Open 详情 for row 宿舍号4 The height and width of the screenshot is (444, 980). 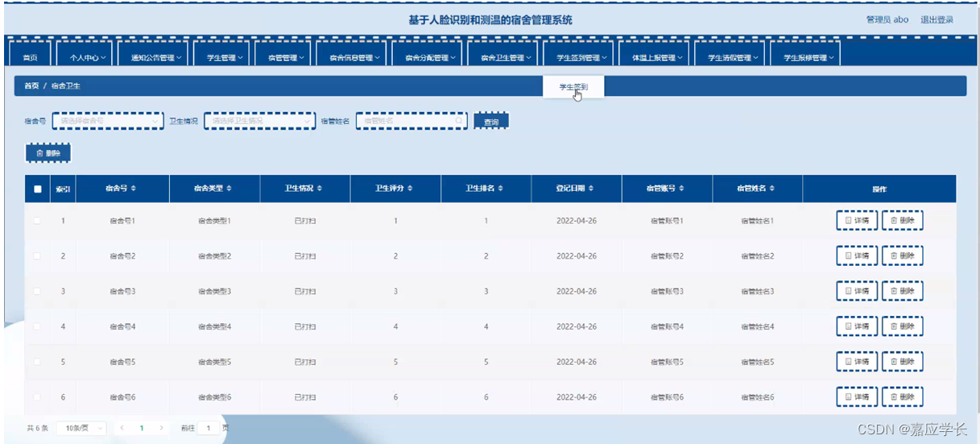[x=857, y=326]
